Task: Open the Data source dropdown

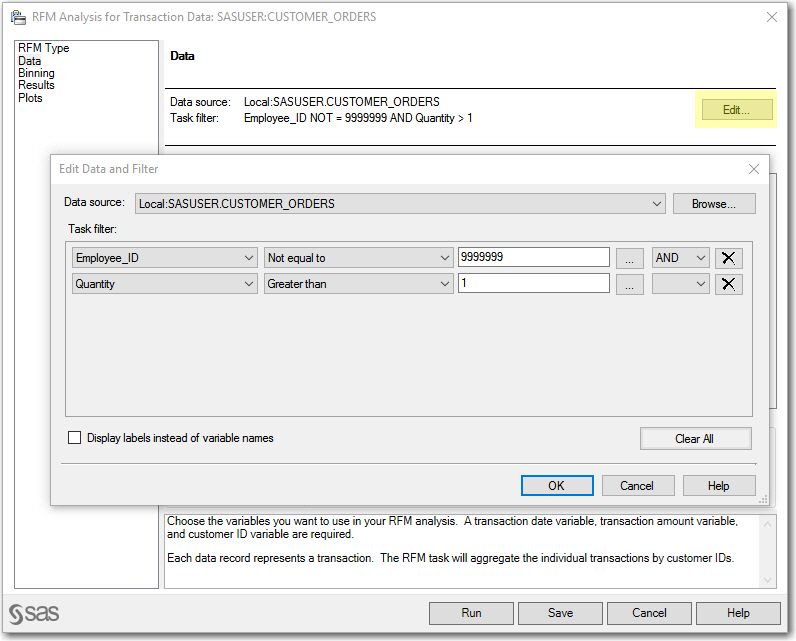Action: tap(400, 204)
